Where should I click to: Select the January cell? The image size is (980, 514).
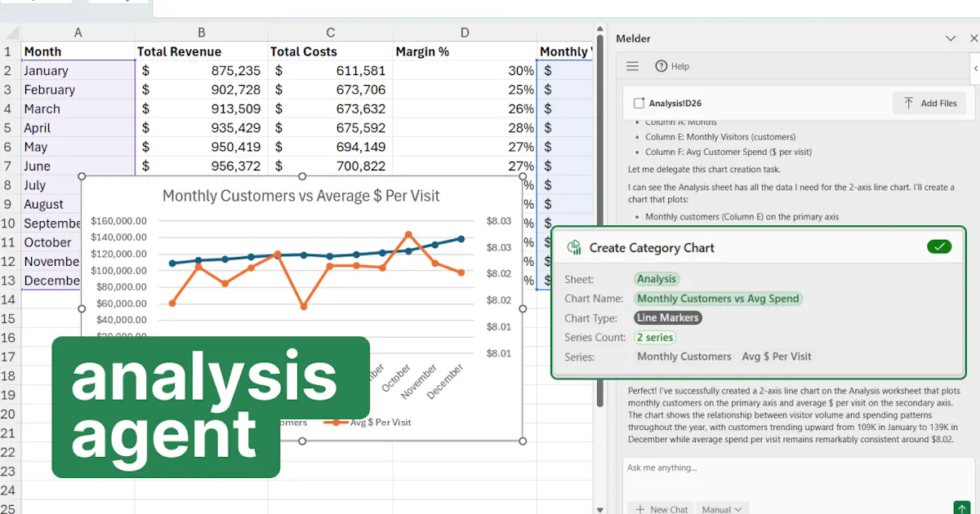(78, 70)
